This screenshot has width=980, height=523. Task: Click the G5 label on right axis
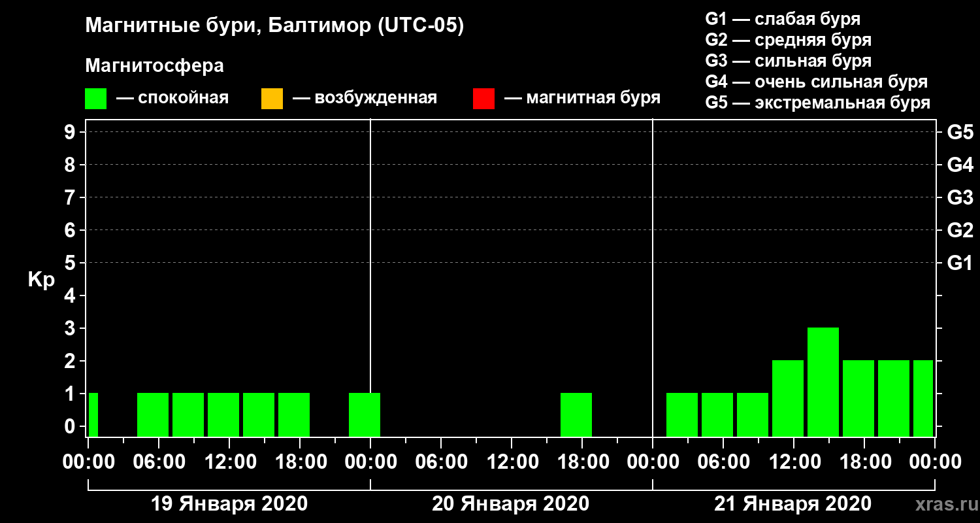(x=960, y=132)
